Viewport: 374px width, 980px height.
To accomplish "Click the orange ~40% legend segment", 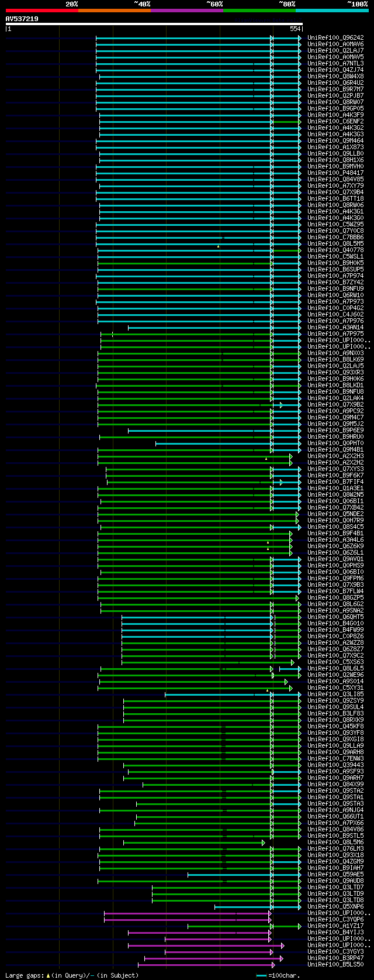I will pos(115,11).
